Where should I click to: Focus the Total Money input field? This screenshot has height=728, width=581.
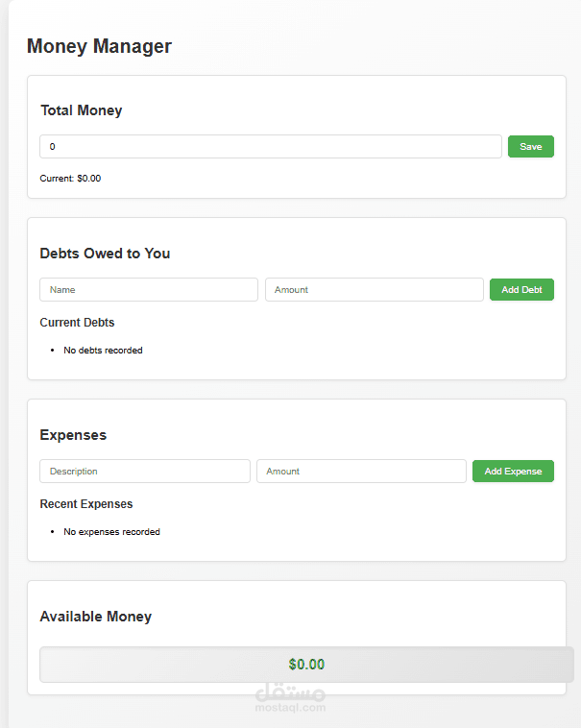tap(270, 147)
